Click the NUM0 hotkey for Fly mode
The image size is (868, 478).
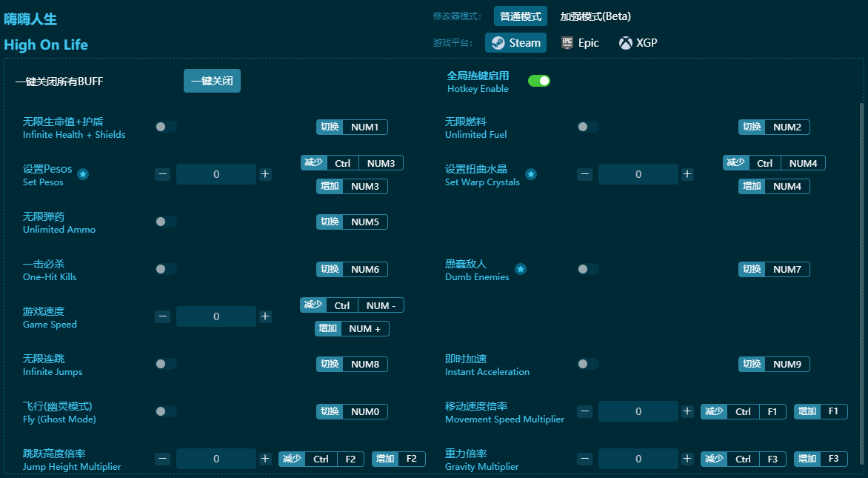[352, 412]
